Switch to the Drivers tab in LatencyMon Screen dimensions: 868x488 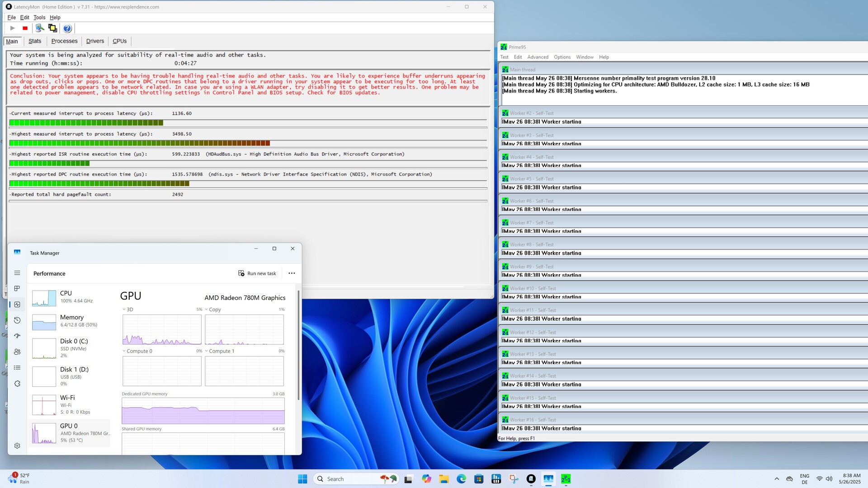coord(95,41)
